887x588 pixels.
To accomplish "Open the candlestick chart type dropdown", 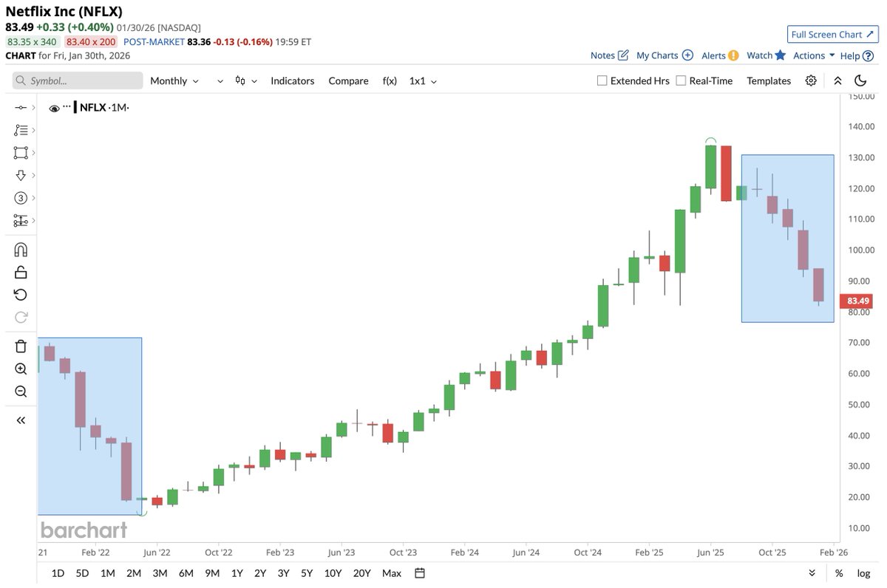I will (246, 81).
